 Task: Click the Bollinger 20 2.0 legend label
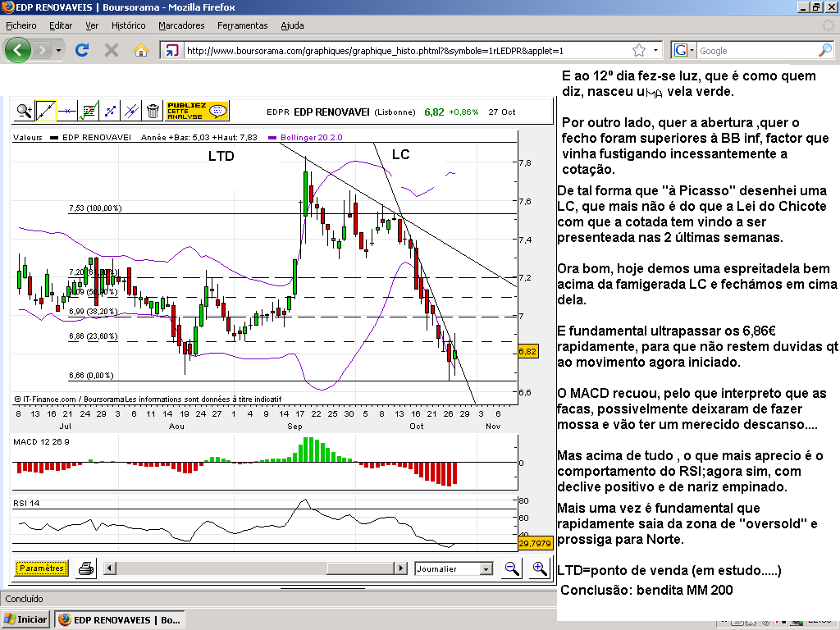(x=311, y=137)
